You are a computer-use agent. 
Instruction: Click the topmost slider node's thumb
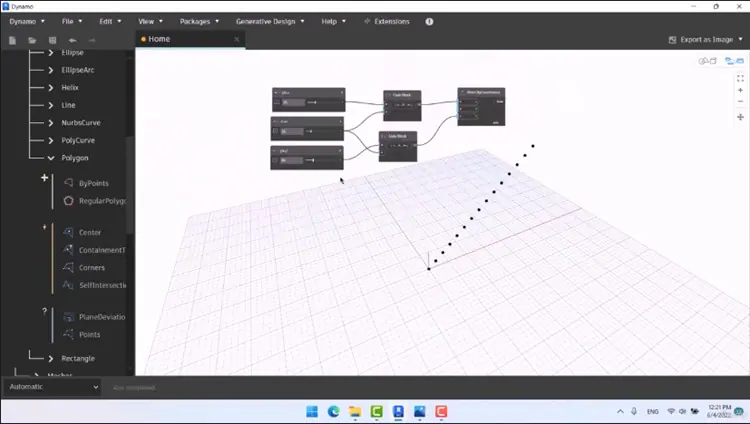click(315, 102)
